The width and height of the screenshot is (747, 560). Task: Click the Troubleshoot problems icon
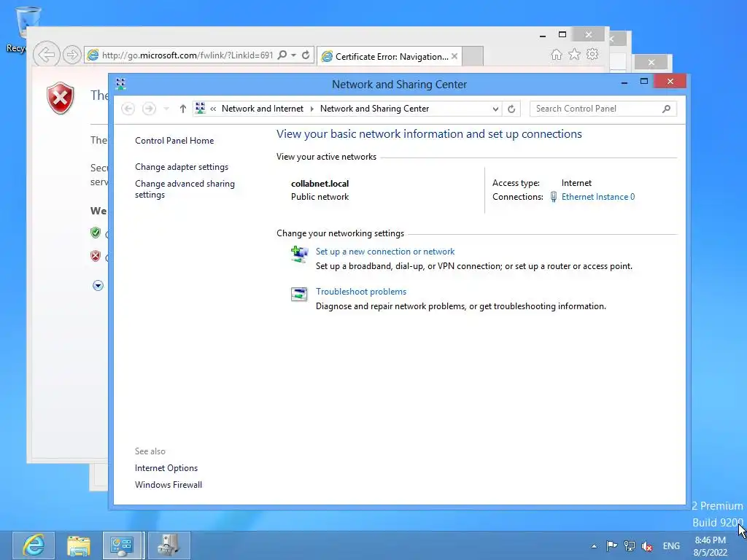point(299,294)
